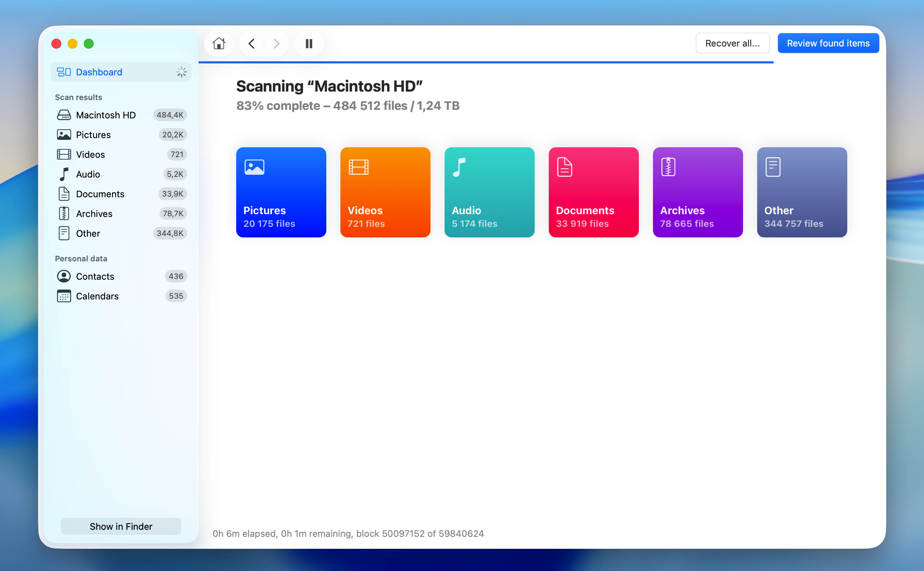Open the purple Archives card
924x571 pixels.
point(698,192)
